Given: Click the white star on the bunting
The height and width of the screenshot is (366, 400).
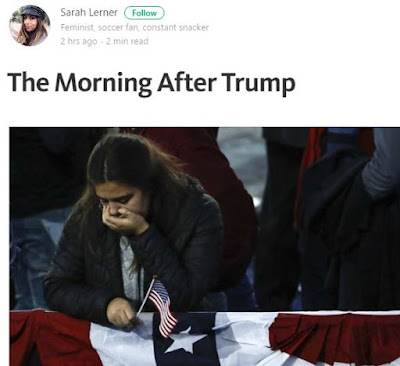Looking at the screenshot, I should coord(185,339).
